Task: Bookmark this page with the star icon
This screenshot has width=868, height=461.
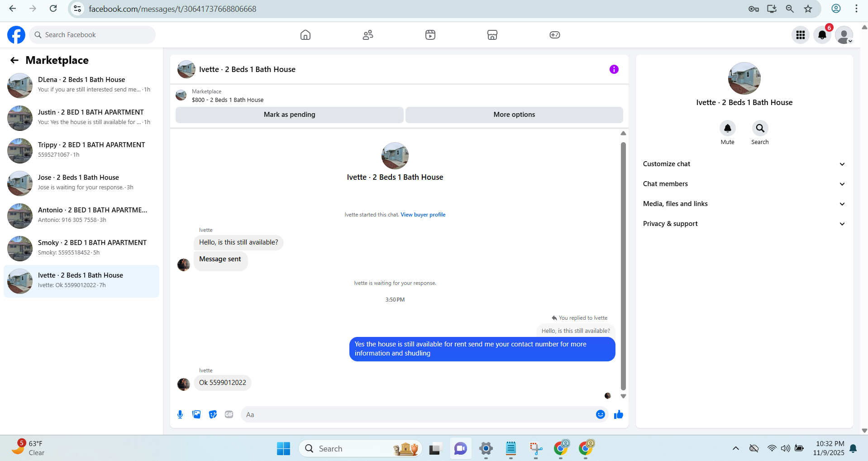Action: pyautogui.click(x=808, y=9)
